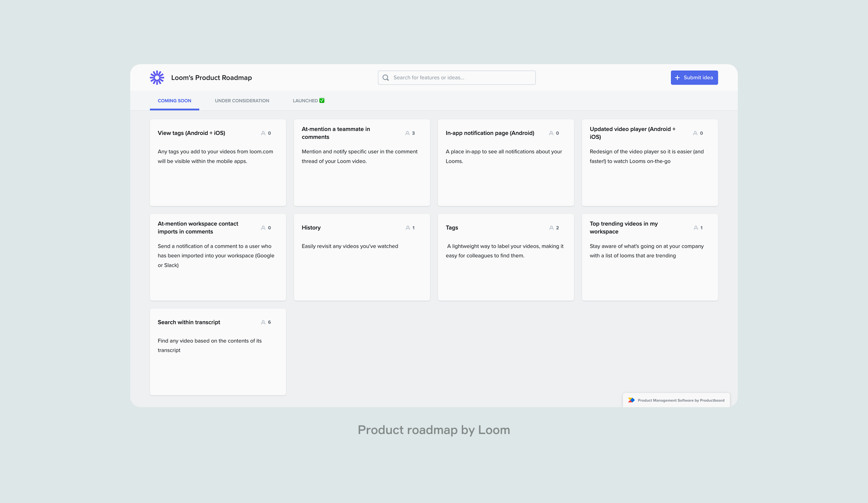This screenshot has height=503, width=868.
Task: Click voter count on At-mention a teammate card
Action: (412, 133)
